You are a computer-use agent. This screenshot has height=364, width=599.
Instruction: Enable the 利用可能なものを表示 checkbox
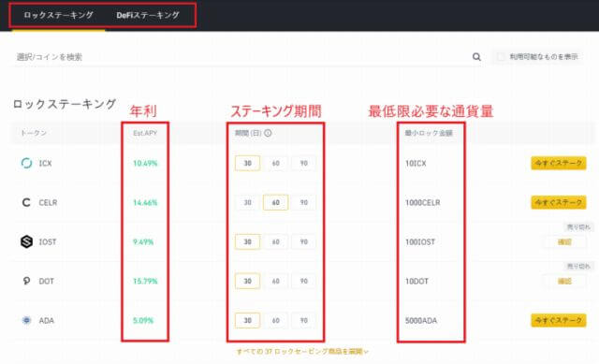click(501, 57)
